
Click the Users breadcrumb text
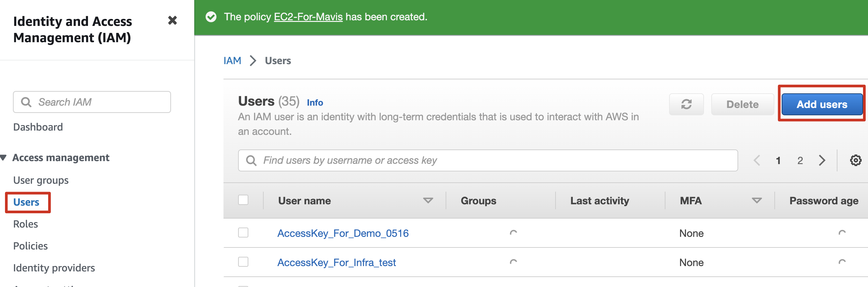pyautogui.click(x=278, y=61)
